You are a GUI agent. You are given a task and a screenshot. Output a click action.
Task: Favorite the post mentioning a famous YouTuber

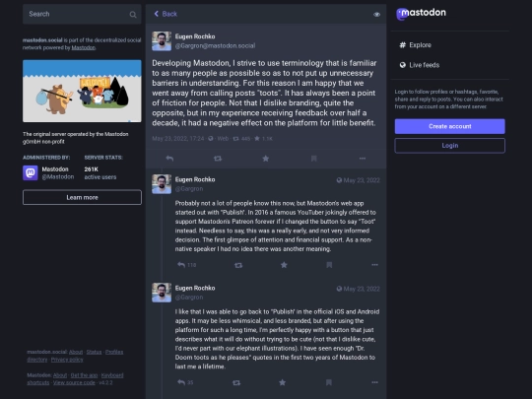click(x=284, y=265)
